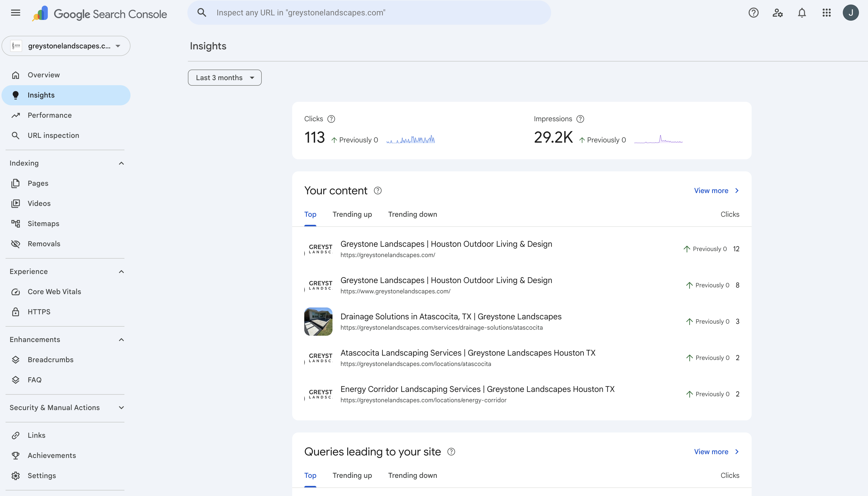The height and width of the screenshot is (496, 868).
Task: Open the Google apps grid
Action: [826, 13]
